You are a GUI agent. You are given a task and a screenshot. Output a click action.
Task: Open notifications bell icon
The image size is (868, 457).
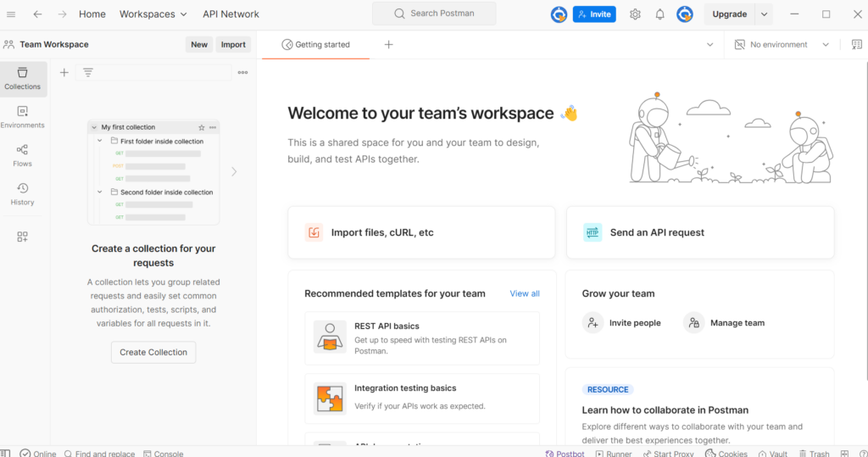659,14
